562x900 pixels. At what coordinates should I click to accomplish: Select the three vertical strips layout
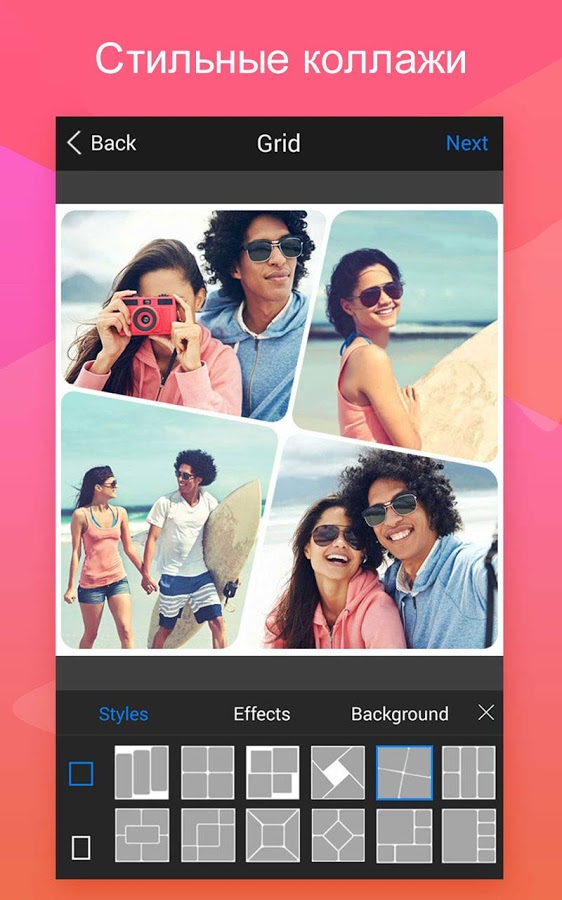[x=142, y=772]
